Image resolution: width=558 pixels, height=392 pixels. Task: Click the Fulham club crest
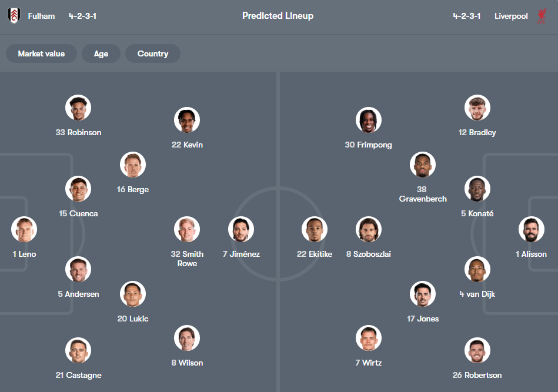(12, 16)
